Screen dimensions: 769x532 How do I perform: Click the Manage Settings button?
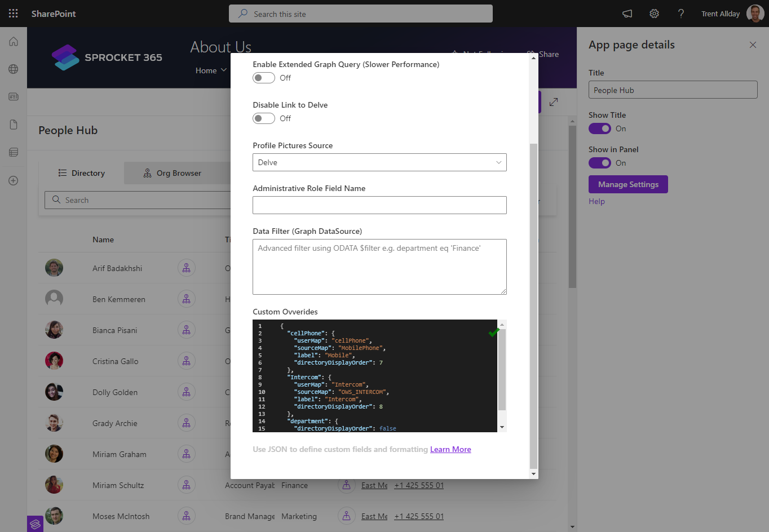click(x=628, y=184)
